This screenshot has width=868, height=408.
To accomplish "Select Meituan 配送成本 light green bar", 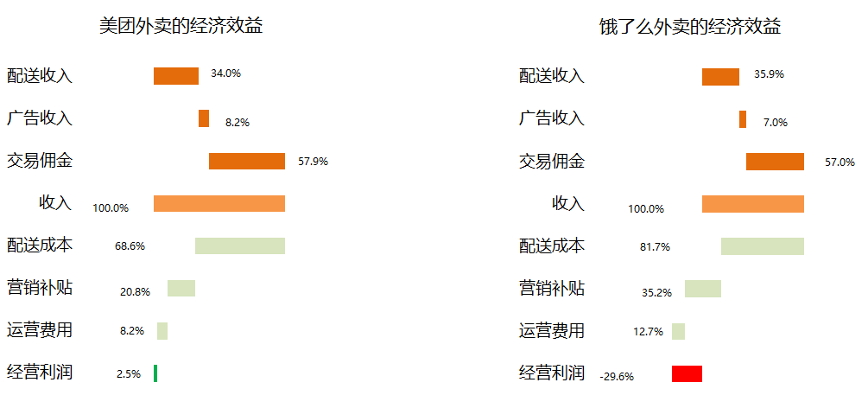I will pyautogui.click(x=240, y=245).
